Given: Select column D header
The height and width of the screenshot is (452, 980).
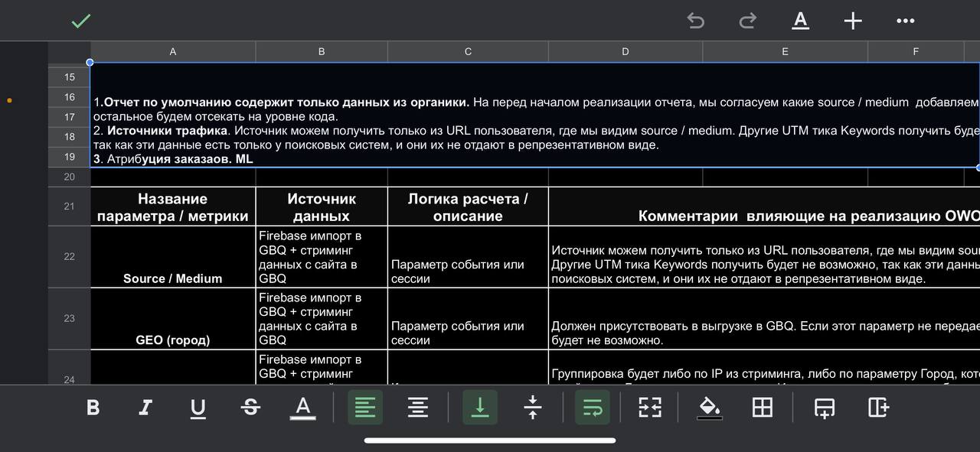Looking at the screenshot, I should [x=626, y=52].
